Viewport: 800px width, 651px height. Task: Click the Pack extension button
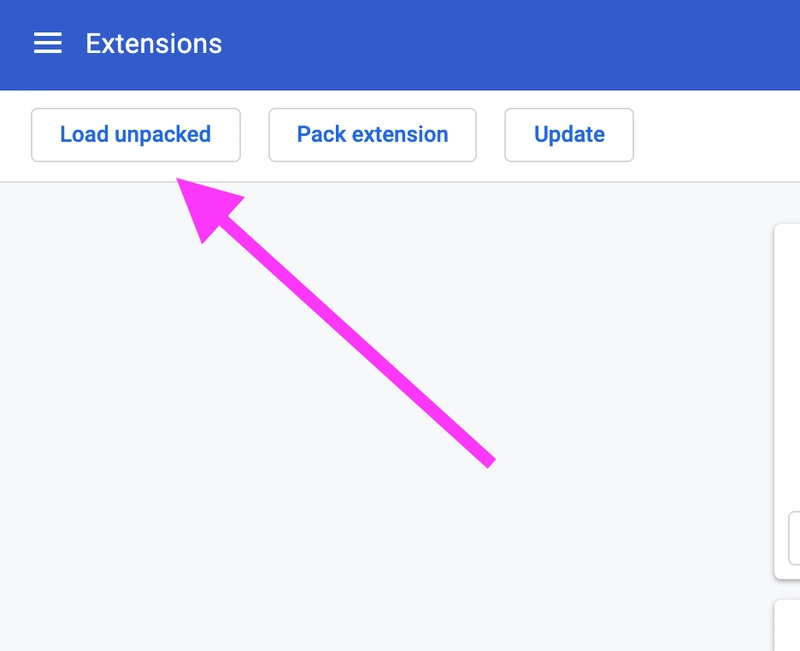[x=372, y=135]
